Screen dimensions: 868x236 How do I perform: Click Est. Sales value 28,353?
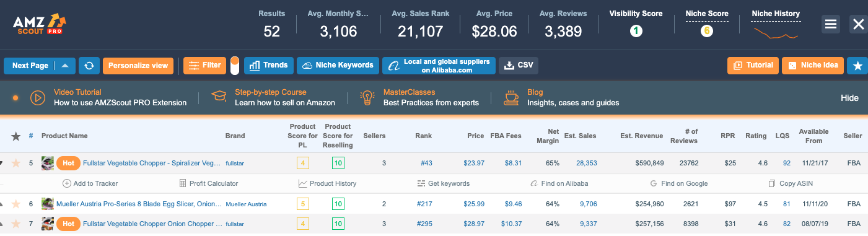(x=587, y=163)
